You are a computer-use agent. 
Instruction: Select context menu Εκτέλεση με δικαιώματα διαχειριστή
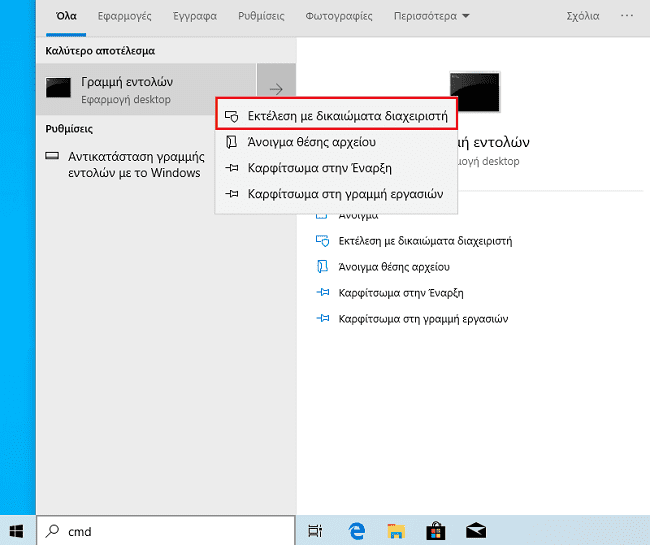336,116
